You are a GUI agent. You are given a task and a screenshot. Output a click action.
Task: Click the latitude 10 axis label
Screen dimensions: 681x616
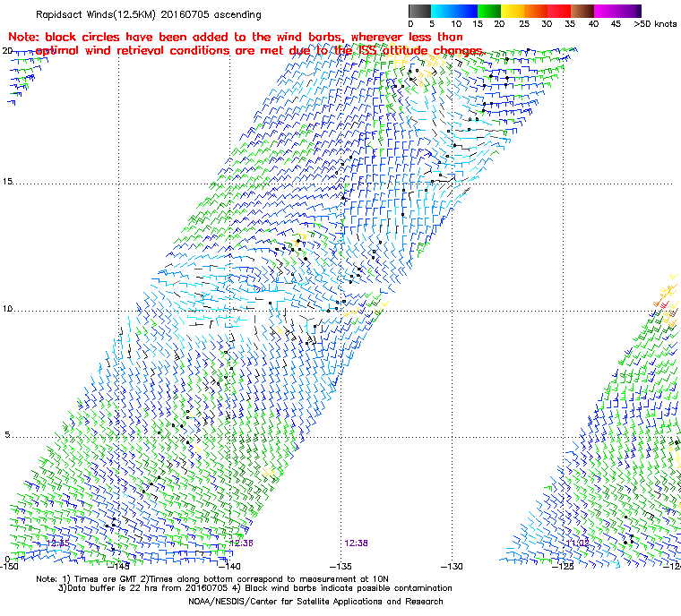point(7,309)
